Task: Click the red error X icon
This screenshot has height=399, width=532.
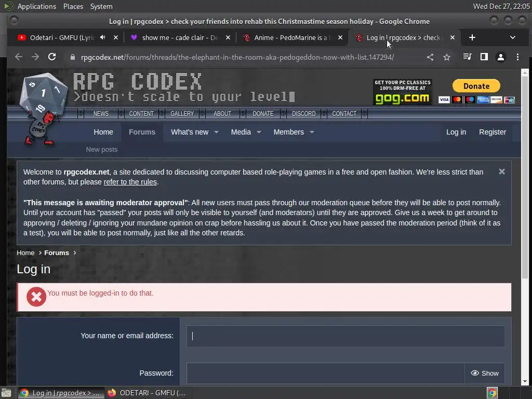Action: tap(36, 297)
